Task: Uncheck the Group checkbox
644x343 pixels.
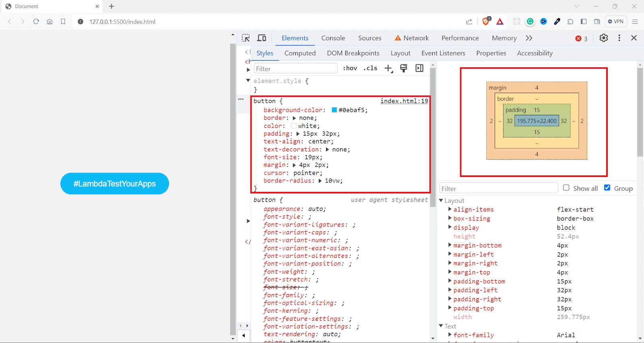Action: pos(607,188)
